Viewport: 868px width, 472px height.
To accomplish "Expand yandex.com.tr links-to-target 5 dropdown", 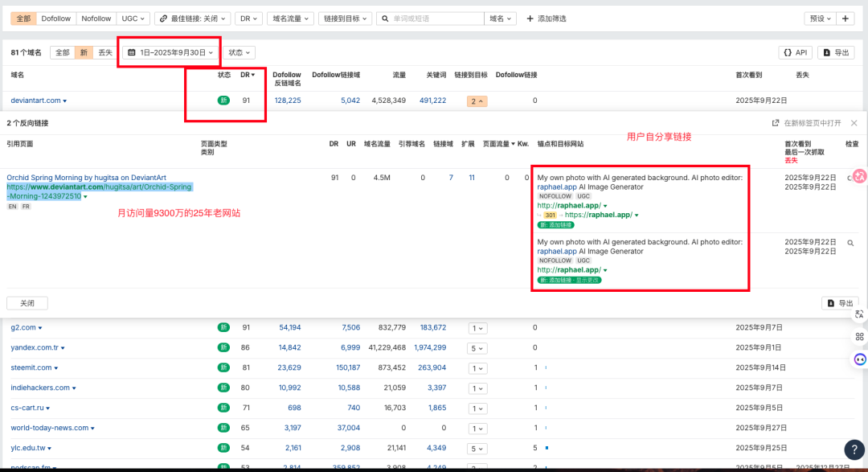I will 477,348.
